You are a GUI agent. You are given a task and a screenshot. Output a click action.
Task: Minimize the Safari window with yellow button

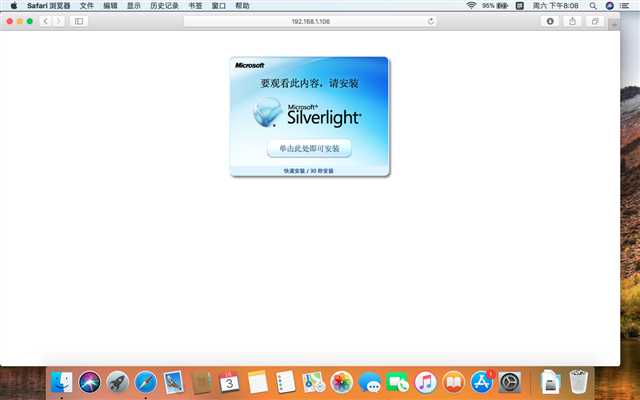(20, 21)
